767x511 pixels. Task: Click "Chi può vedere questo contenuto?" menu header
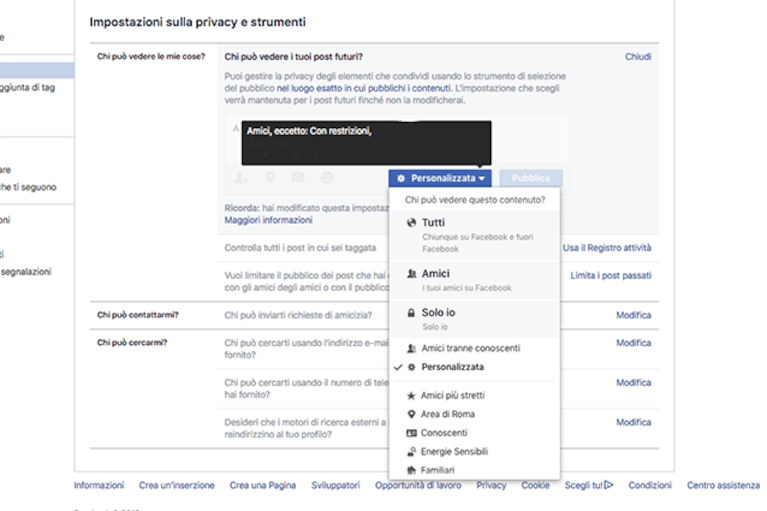click(x=474, y=200)
